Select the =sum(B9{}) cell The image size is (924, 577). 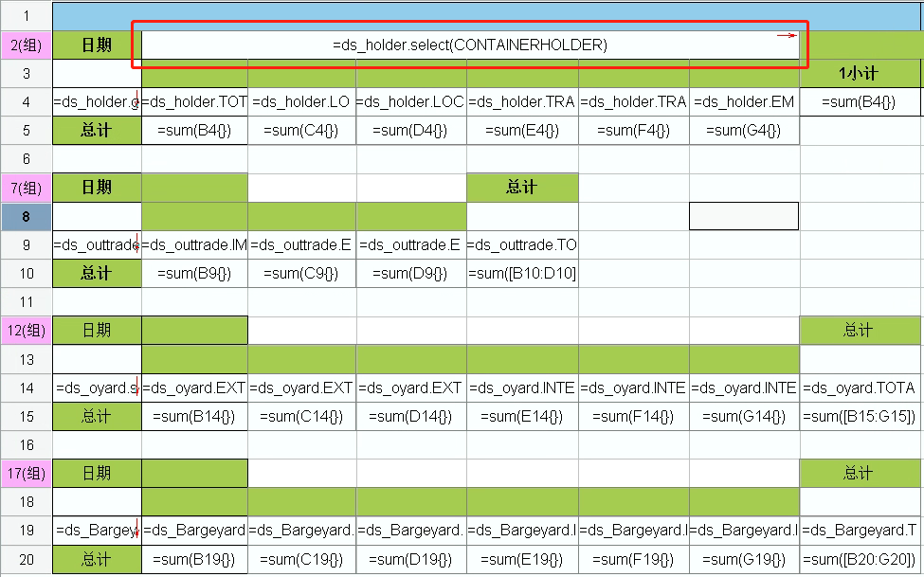tap(194, 273)
